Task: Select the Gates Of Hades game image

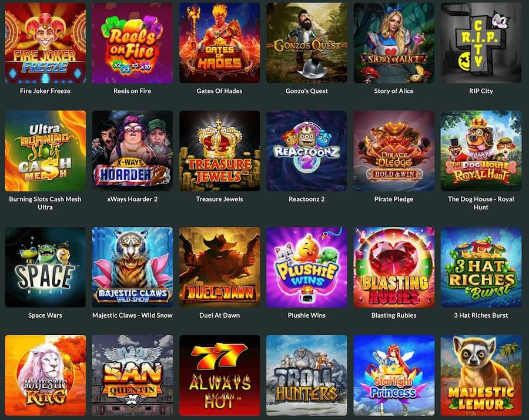Action: click(x=220, y=43)
